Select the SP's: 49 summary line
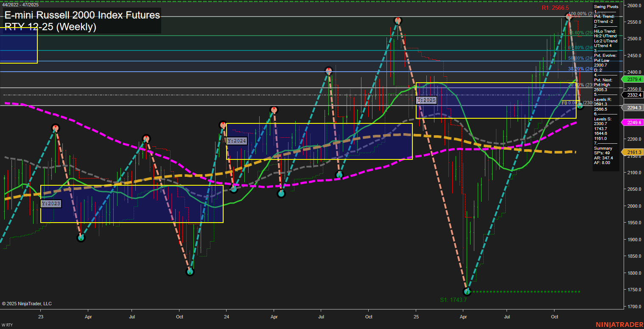The width and height of the screenshot is (644, 329). tap(602, 153)
